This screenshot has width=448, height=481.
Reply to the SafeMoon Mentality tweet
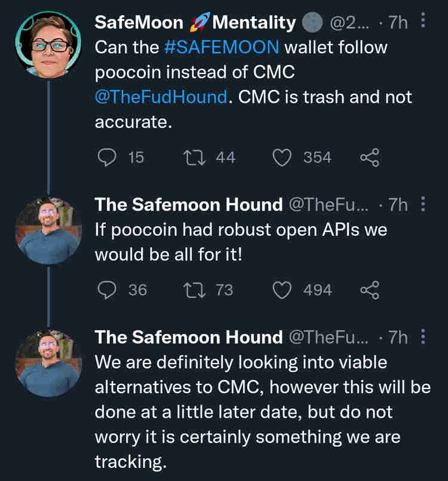[x=107, y=158]
